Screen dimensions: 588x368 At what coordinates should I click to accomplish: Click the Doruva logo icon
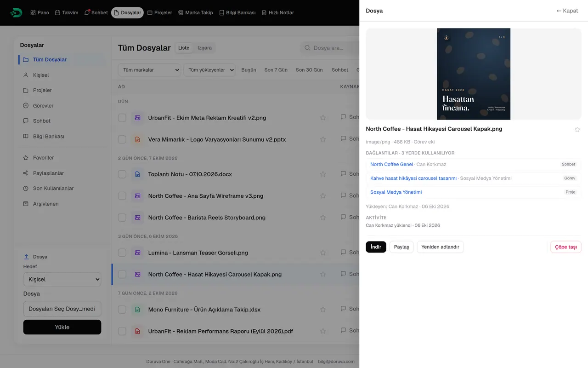16,12
